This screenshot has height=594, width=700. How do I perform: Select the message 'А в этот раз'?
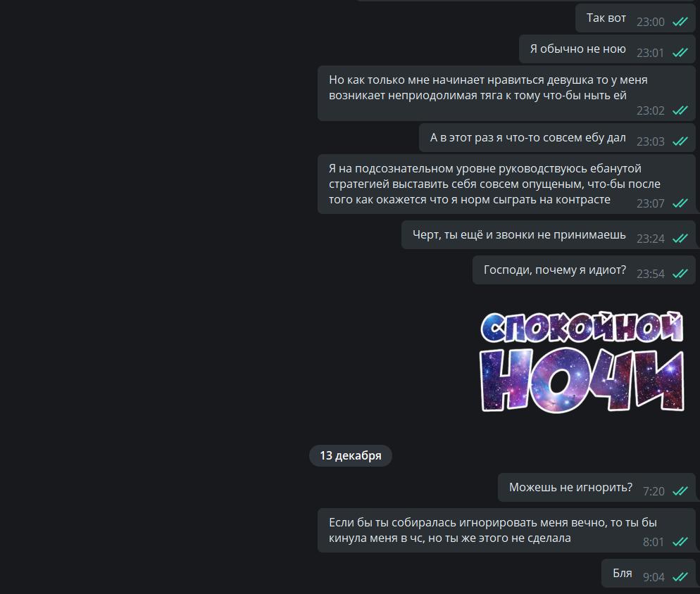click(x=557, y=138)
